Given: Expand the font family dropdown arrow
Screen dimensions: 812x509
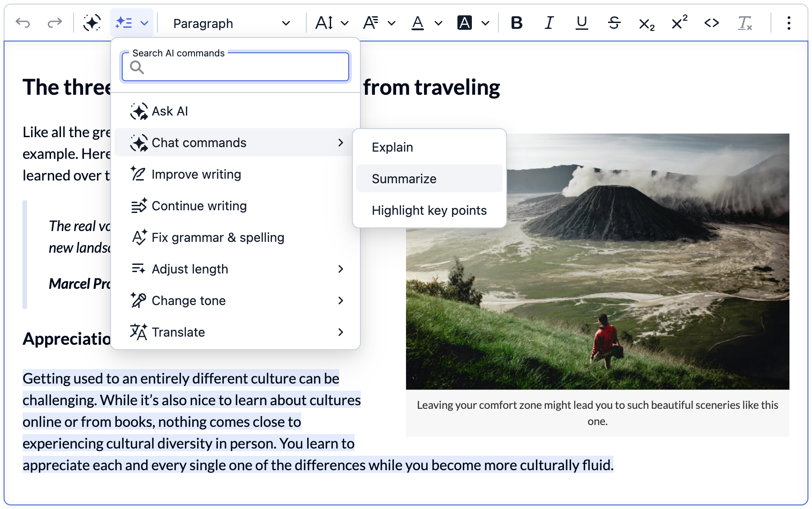Looking at the screenshot, I should 392,23.
